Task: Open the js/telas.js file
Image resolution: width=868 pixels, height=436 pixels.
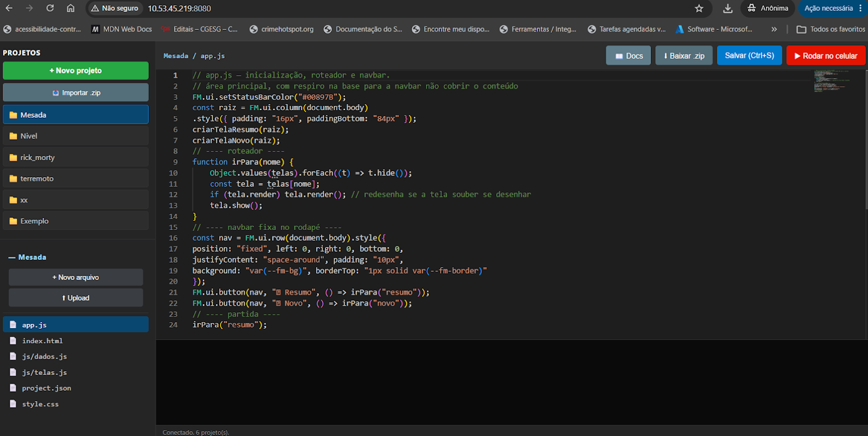Action: pyautogui.click(x=75, y=372)
